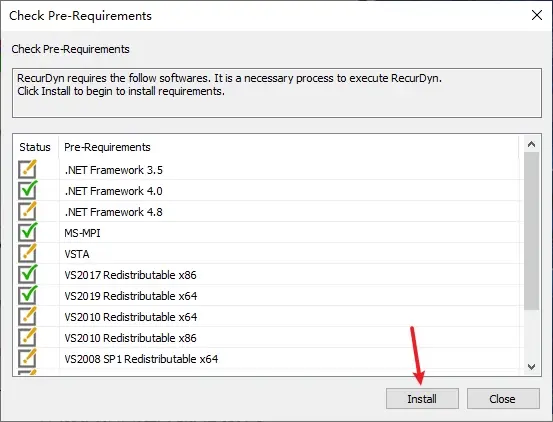The image size is (553, 422).
Task: Click the Status column header
Action: 35,147
